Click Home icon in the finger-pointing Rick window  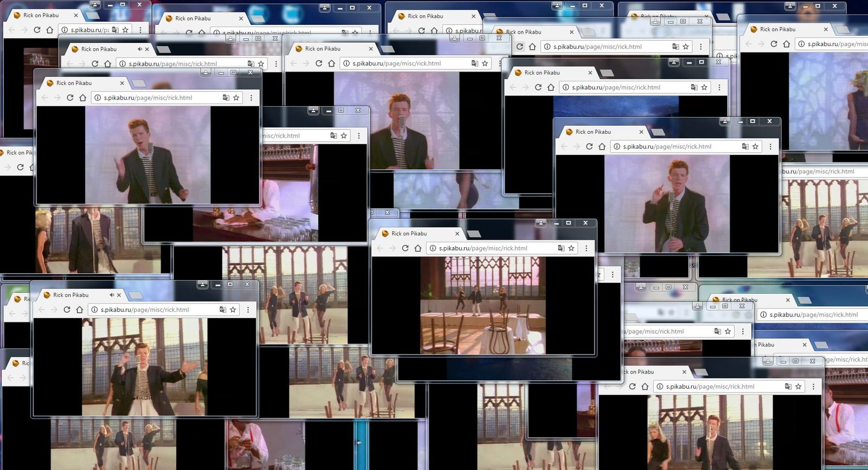(602, 146)
